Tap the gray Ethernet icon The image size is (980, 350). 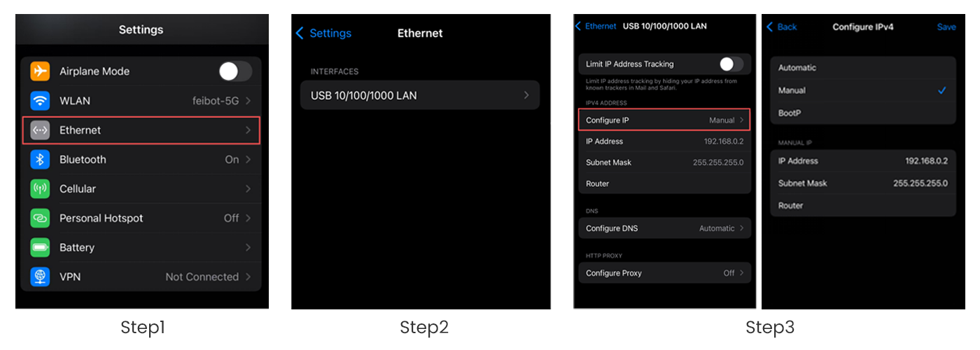pos(40,130)
